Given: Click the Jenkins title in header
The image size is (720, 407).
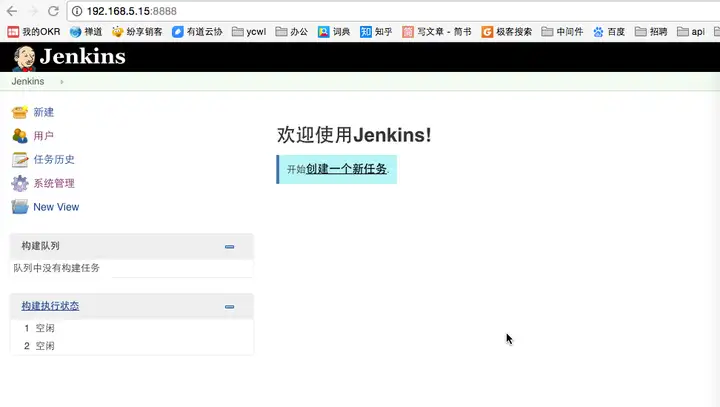Looking at the screenshot, I should (83, 57).
